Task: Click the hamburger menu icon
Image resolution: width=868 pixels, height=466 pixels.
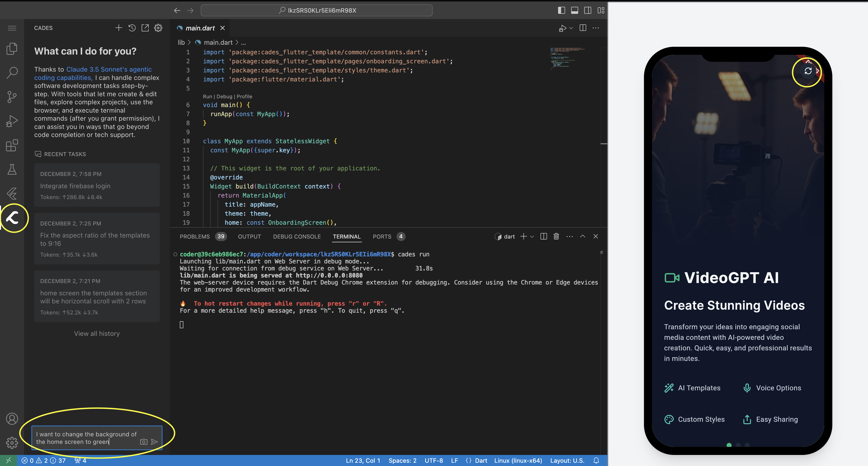Action: pyautogui.click(x=12, y=28)
